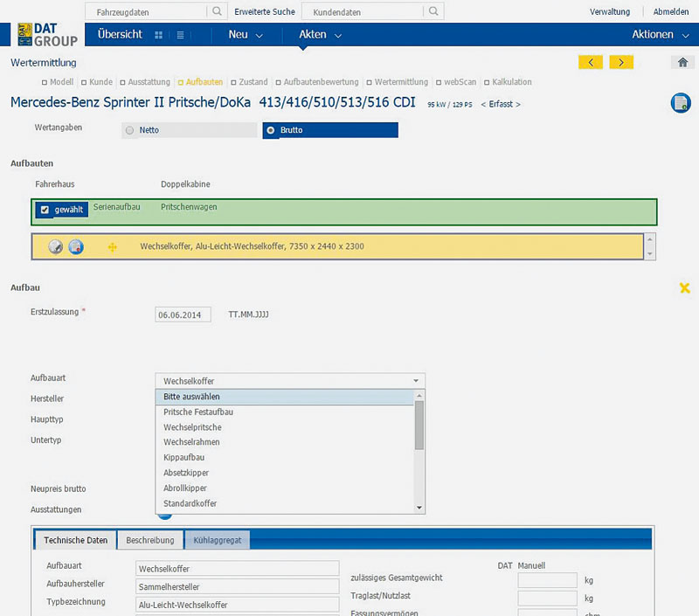The height and width of the screenshot is (616, 699).
Task: Click the home icon button
Action: point(682,62)
